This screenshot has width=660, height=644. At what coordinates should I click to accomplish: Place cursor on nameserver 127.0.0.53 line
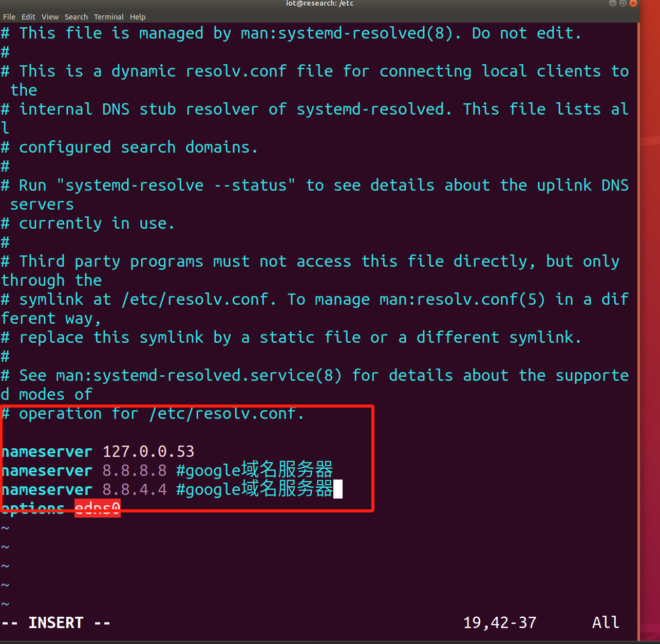click(x=98, y=452)
